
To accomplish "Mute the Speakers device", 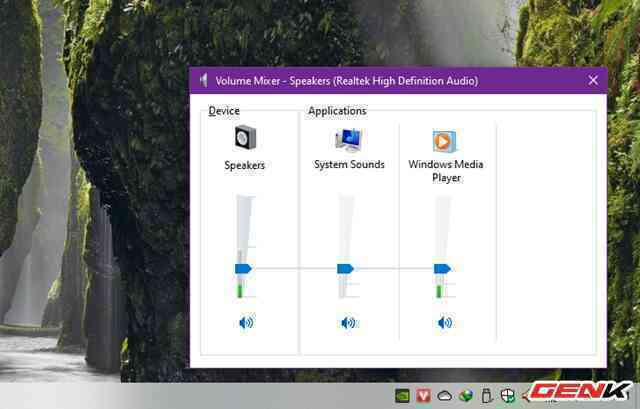I will (246, 322).
